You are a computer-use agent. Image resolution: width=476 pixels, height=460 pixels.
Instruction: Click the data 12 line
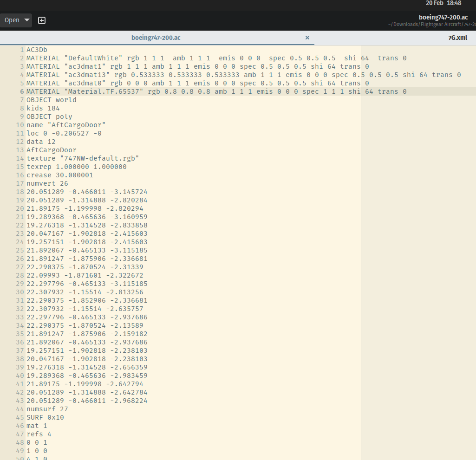41,142
